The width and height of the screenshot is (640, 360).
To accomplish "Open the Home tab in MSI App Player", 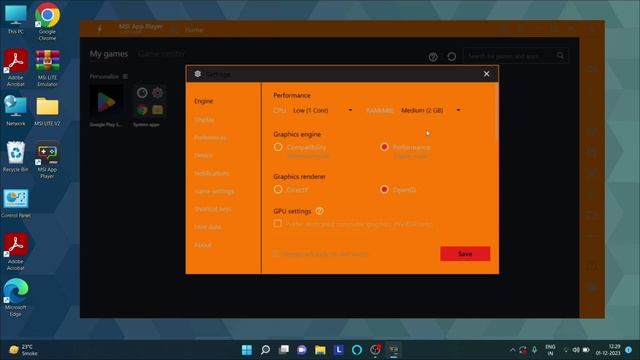I will (x=193, y=30).
